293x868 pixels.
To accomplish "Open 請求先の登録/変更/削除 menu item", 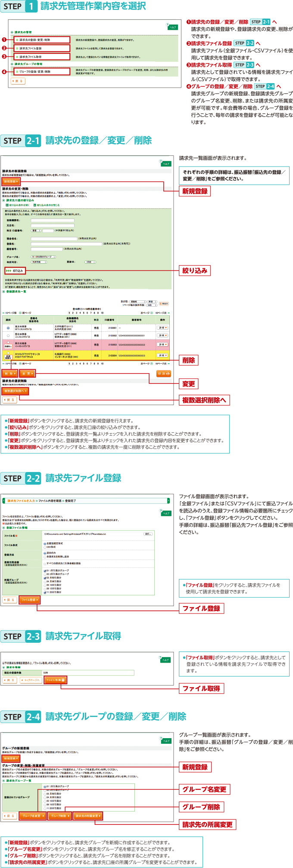I will (41, 40).
